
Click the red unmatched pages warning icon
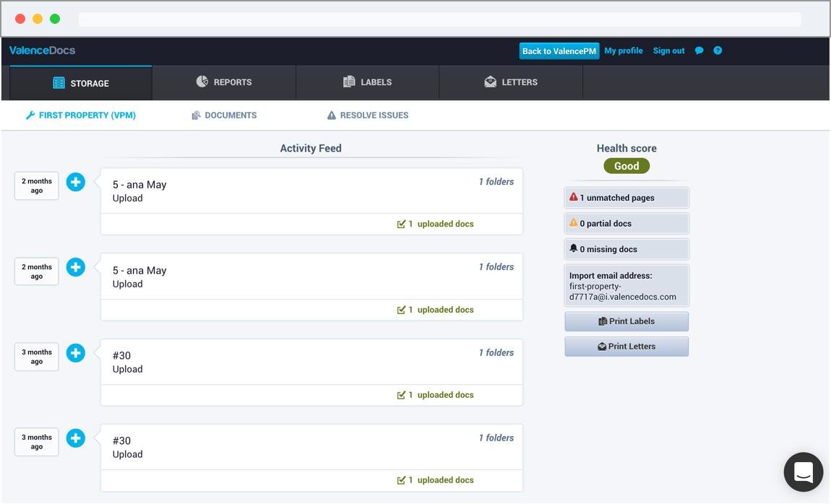[574, 197]
